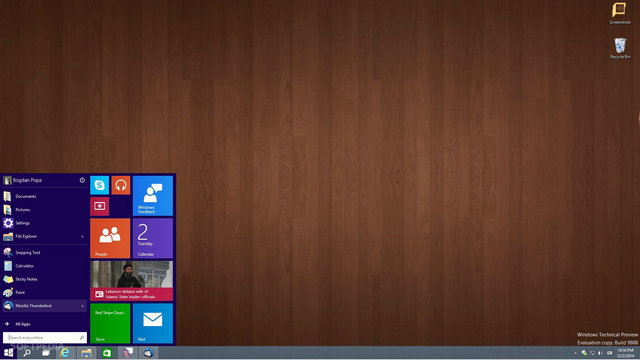This screenshot has width=640, height=360.
Task: Switch to Thunderbird on the taskbar
Action: tap(148, 353)
